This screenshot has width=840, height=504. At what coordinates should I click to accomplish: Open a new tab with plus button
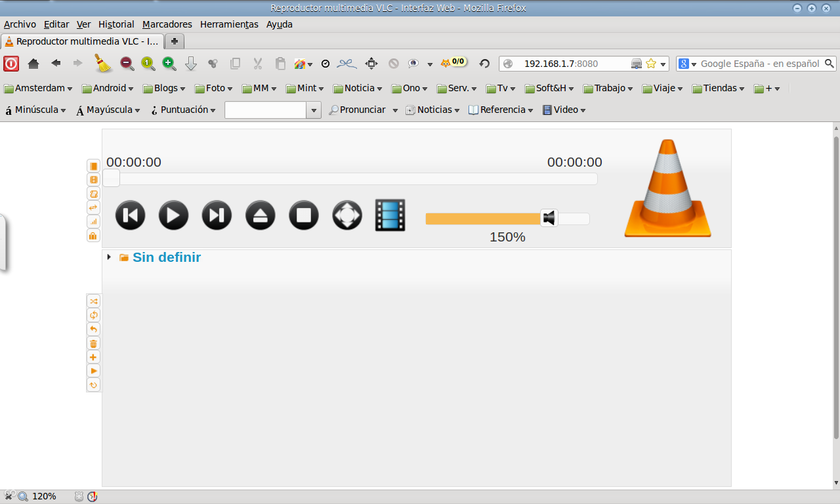(175, 41)
